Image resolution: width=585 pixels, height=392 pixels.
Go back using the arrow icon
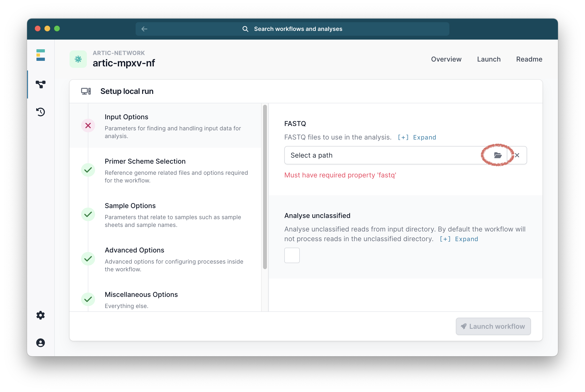pyautogui.click(x=144, y=29)
